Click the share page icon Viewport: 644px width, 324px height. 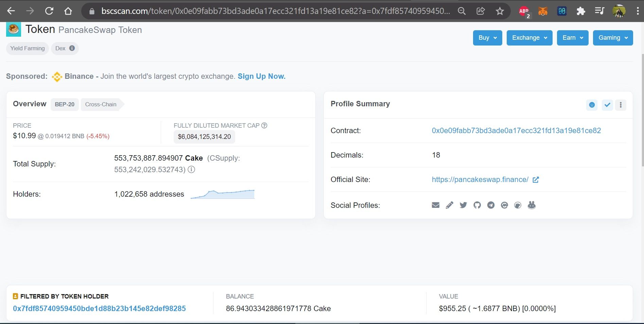point(481,11)
